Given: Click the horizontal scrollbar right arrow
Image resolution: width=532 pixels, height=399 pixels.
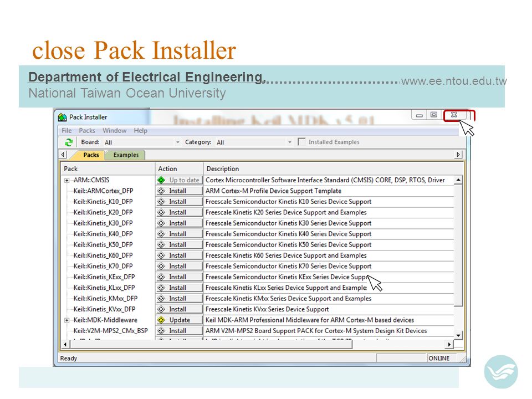Looking at the screenshot, I should [449, 344].
